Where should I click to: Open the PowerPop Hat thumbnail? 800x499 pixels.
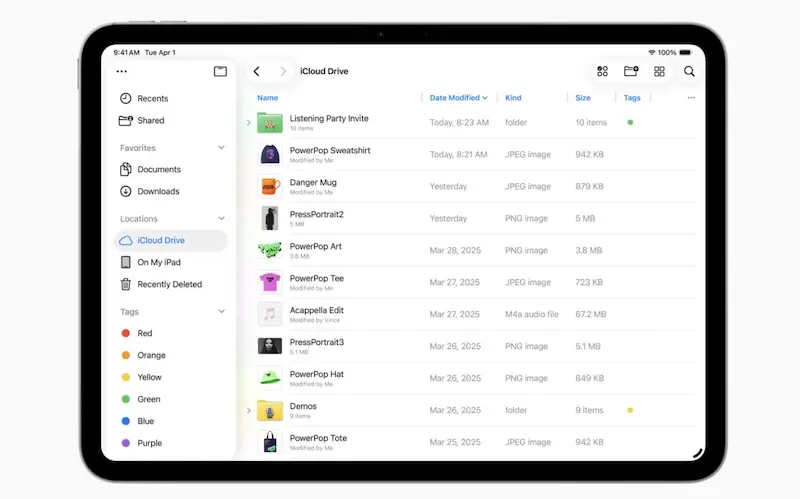coord(270,378)
